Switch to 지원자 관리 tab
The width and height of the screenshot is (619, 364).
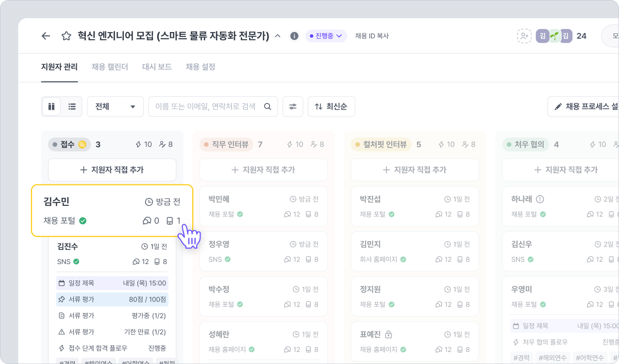click(x=59, y=67)
